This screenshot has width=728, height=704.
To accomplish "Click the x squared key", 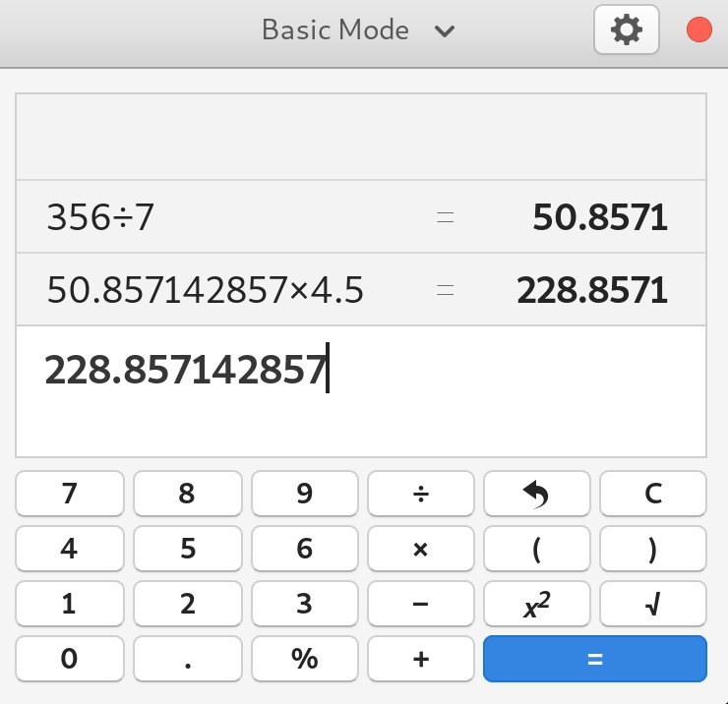I will pos(537,604).
